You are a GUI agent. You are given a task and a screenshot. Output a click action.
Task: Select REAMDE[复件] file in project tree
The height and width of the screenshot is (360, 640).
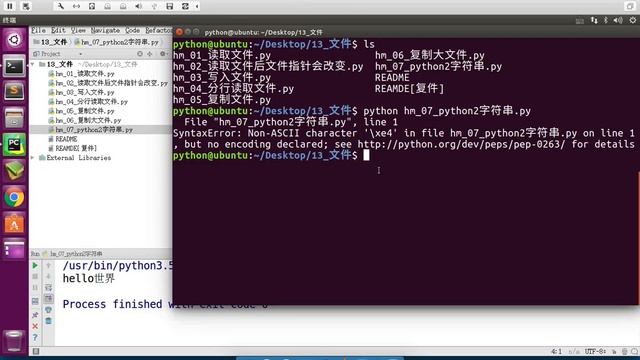tap(72, 149)
